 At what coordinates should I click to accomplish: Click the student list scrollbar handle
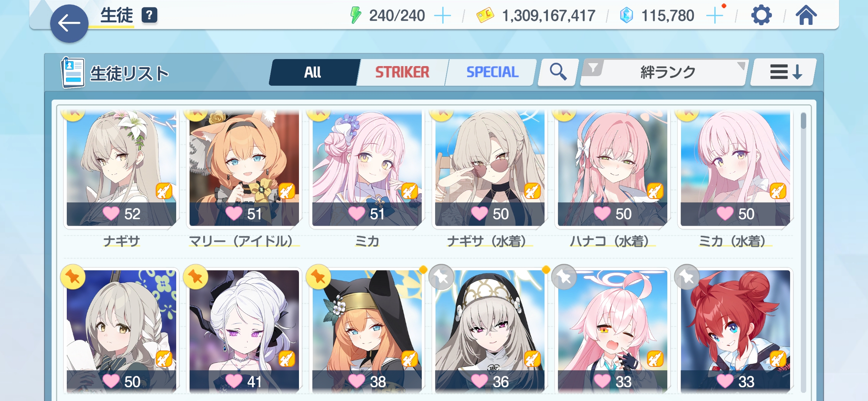tap(803, 121)
